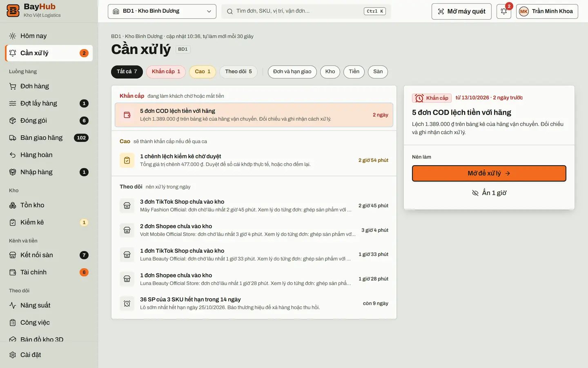This screenshot has height=368, width=588.
Task: Open the Trần Minh Khoa user menu
Action: coord(547,11)
